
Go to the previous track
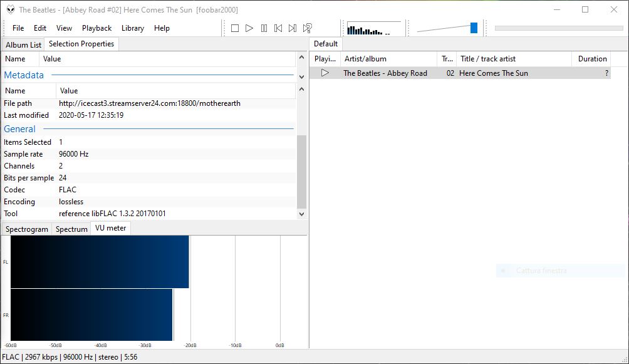click(278, 28)
